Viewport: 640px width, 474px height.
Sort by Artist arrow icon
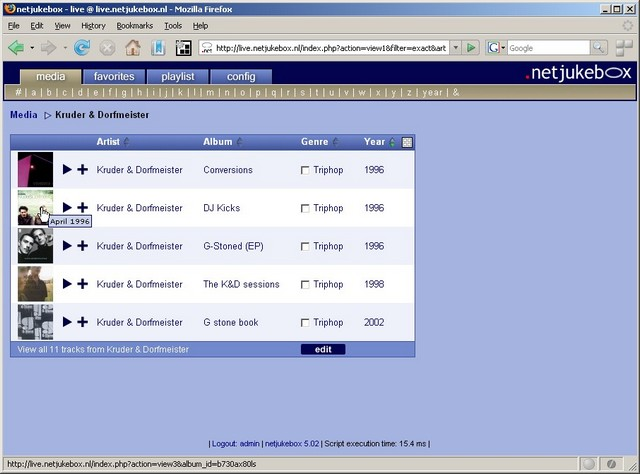coord(127,142)
